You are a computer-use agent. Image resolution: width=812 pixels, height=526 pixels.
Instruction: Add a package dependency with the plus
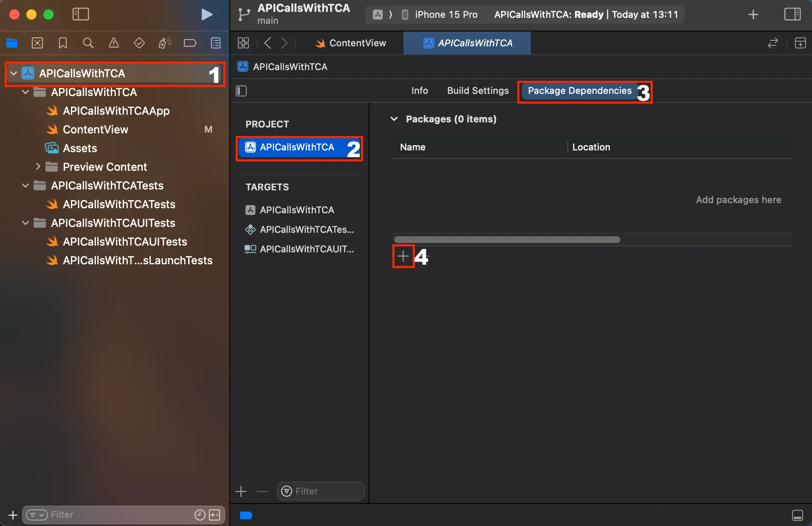403,256
